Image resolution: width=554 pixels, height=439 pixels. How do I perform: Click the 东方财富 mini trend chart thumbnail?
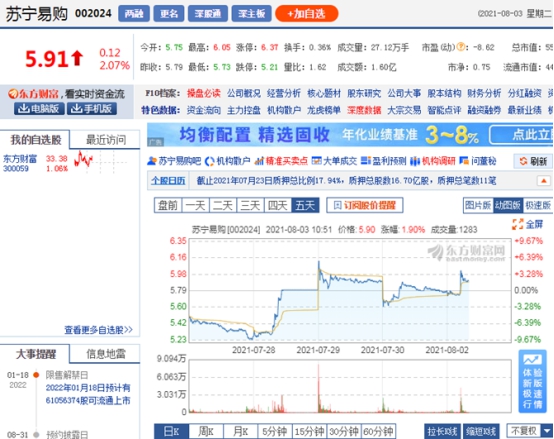tap(100, 161)
